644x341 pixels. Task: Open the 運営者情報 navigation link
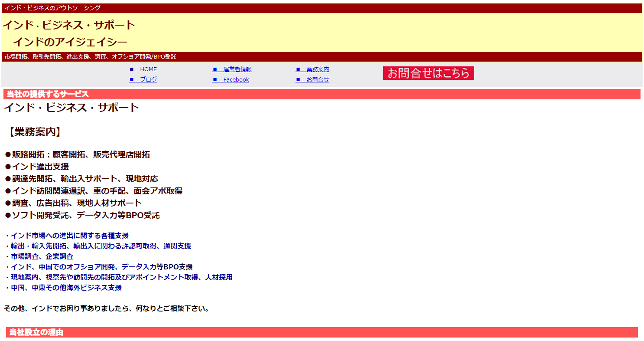pyautogui.click(x=237, y=69)
